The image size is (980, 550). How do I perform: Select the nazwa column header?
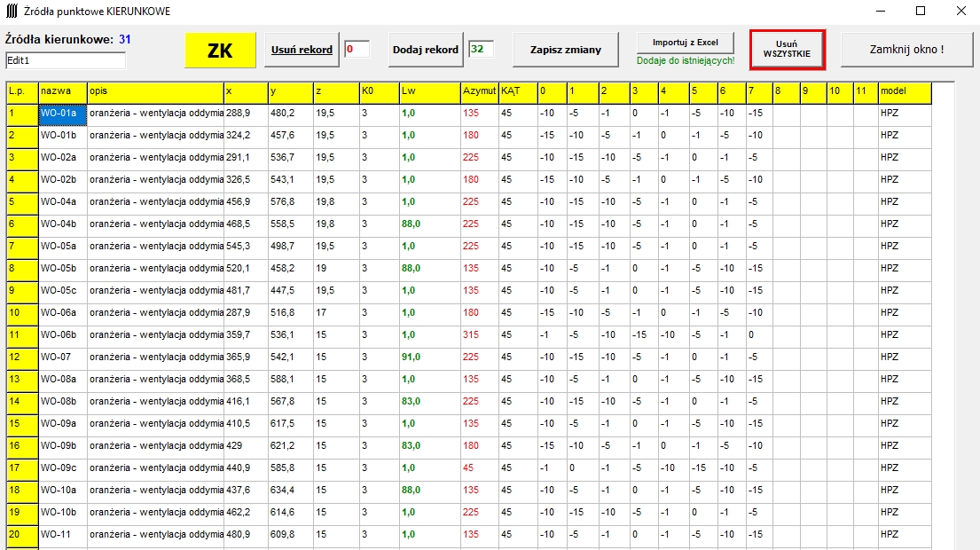[x=62, y=91]
